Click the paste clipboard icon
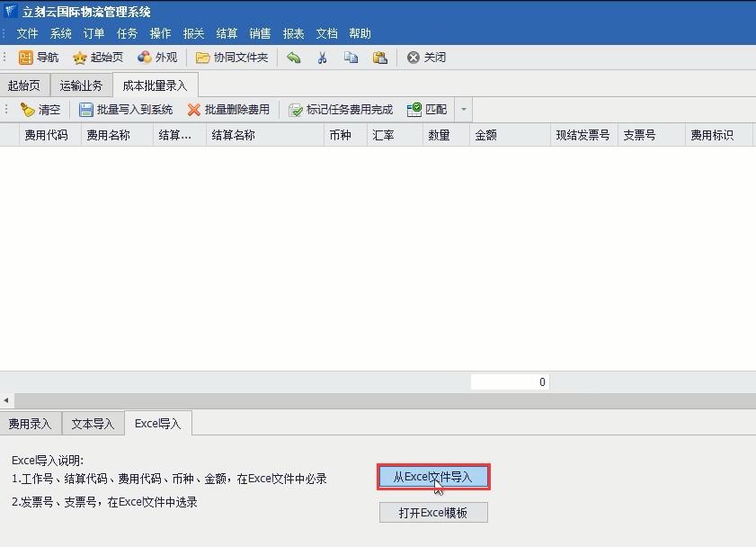The height and width of the screenshot is (547, 756). [x=379, y=58]
